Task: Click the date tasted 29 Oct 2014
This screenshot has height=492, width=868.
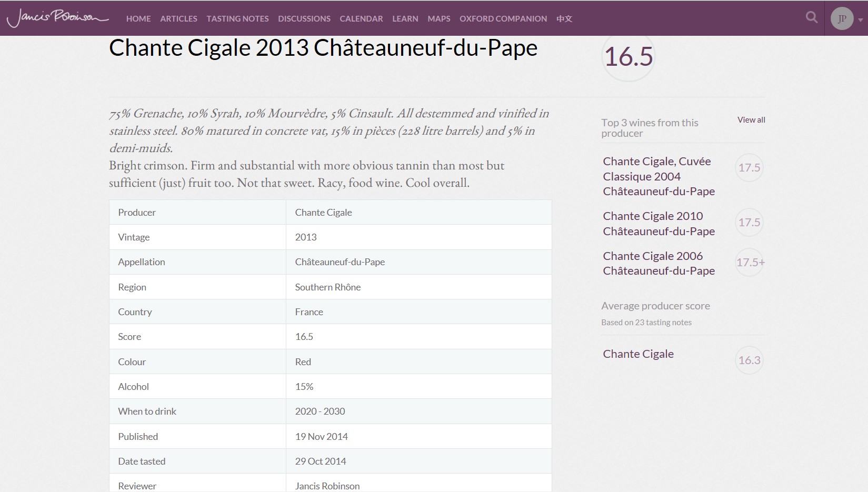Action: click(321, 461)
